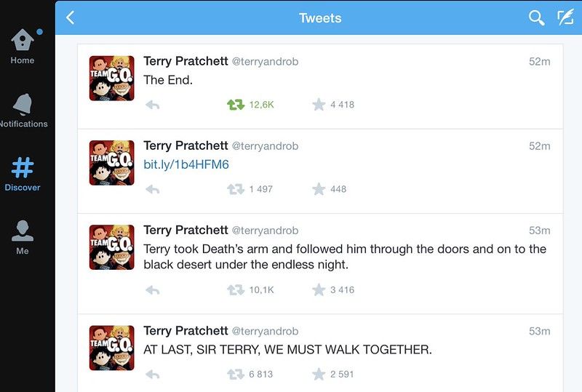Open search with the magnifier icon
The width and height of the screenshot is (582, 392).
click(x=536, y=17)
